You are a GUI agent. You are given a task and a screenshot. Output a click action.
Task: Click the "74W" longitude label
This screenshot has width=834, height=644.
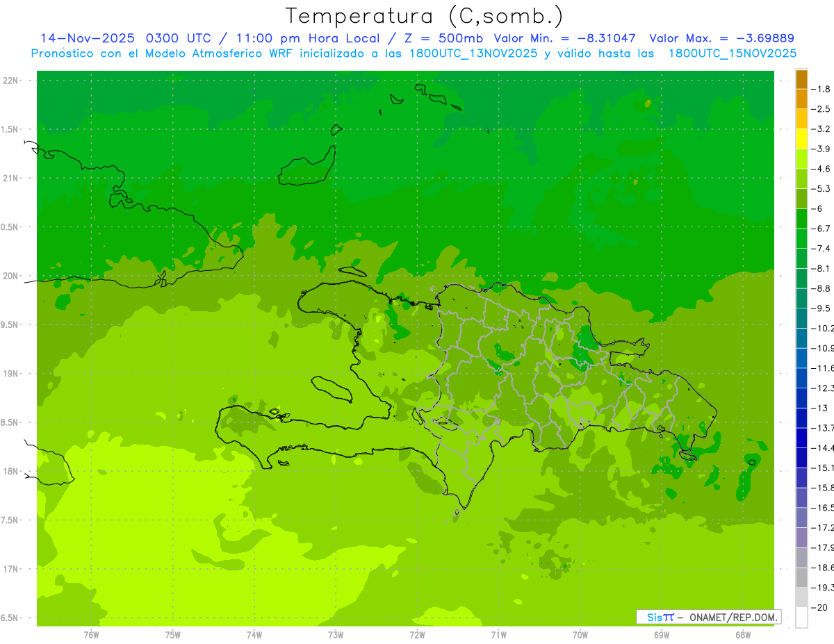pyautogui.click(x=254, y=634)
